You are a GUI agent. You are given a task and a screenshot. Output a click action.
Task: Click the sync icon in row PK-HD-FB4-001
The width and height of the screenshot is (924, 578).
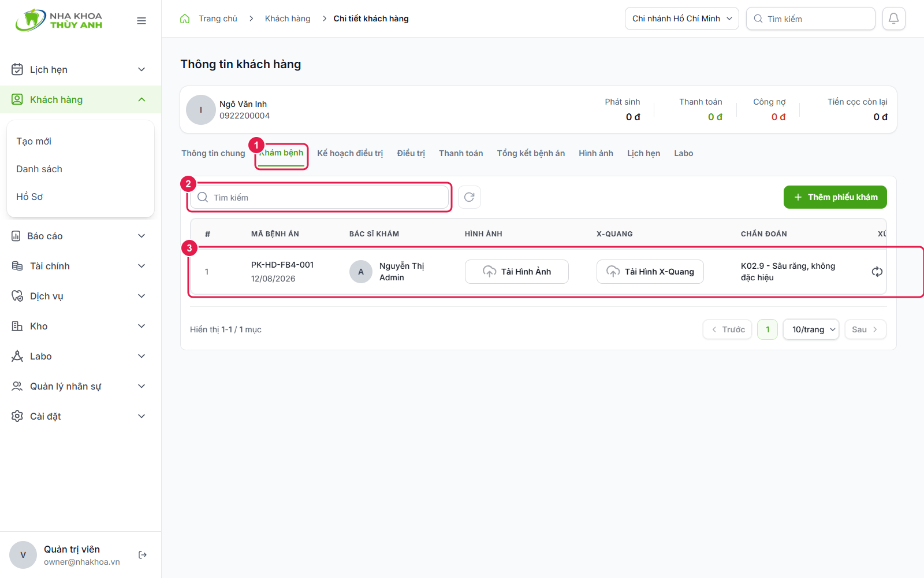coord(877,272)
